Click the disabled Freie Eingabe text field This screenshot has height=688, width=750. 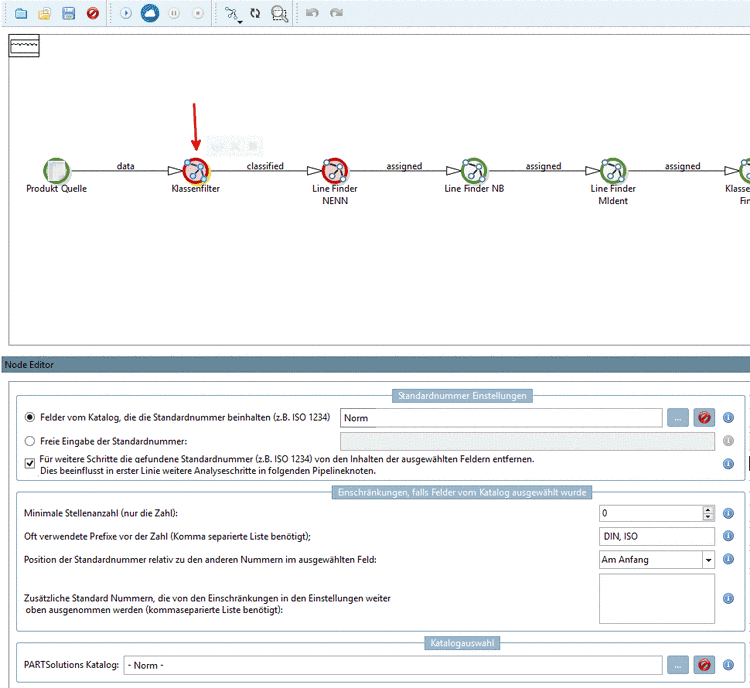[527, 441]
